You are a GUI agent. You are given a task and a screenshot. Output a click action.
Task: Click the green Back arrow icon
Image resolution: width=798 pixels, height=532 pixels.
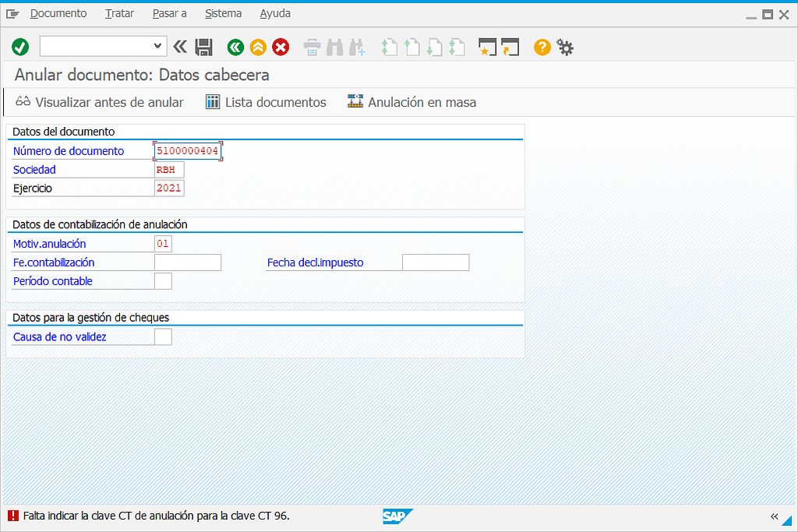235,48
